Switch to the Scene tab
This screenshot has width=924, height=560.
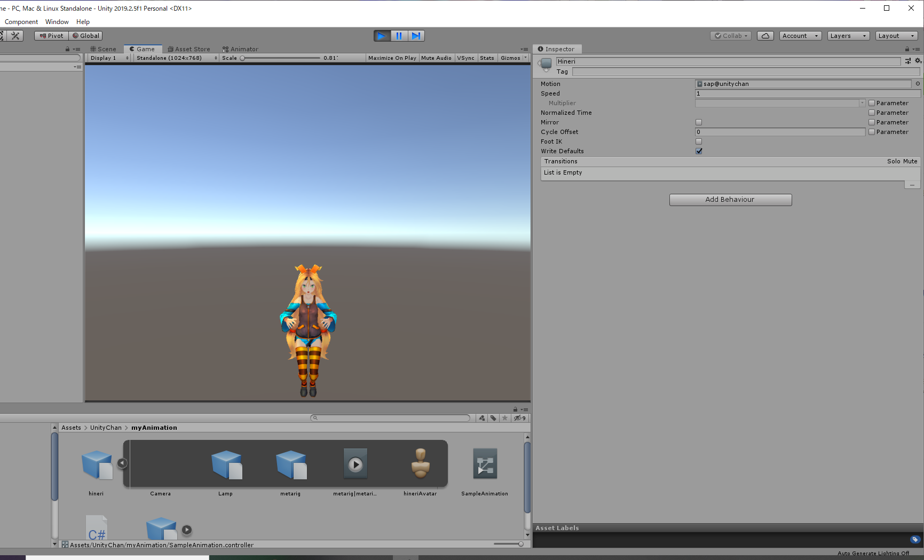[103, 49]
